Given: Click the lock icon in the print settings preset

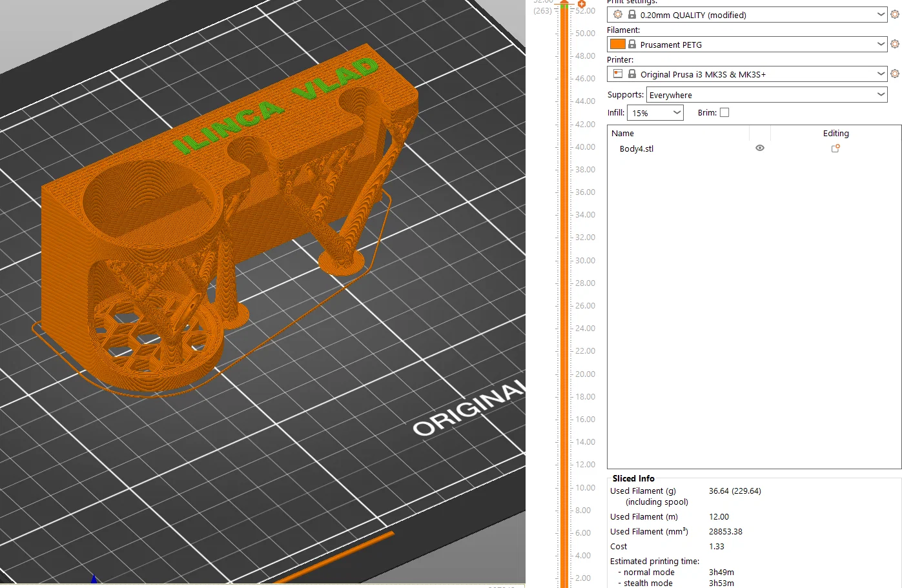Looking at the screenshot, I should pyautogui.click(x=632, y=14).
